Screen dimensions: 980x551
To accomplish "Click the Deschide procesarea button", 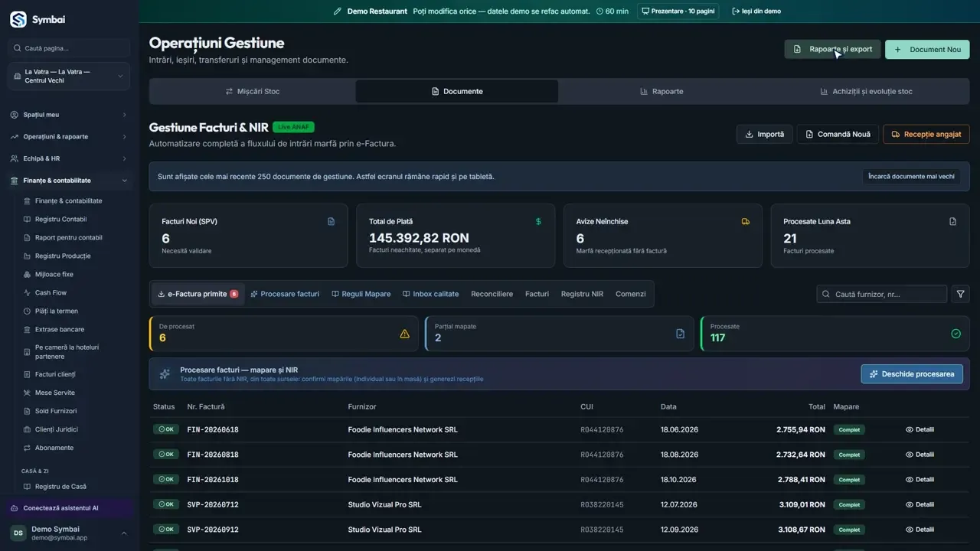I will pyautogui.click(x=912, y=374).
